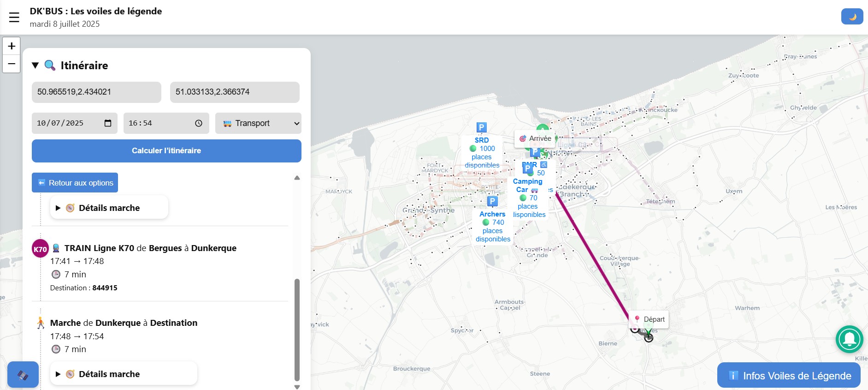Viewport: 868px width, 390px height.
Task: Click the itinerary panel scrollbar
Action: coord(297,329)
